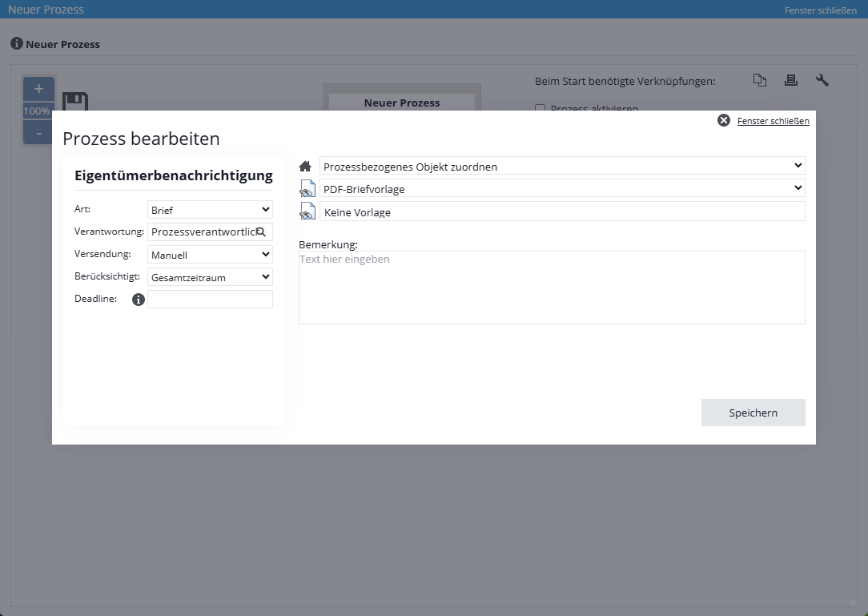Open the Versendung dropdown showing Manuell
Screen dimensions: 868x616
[x=210, y=255]
